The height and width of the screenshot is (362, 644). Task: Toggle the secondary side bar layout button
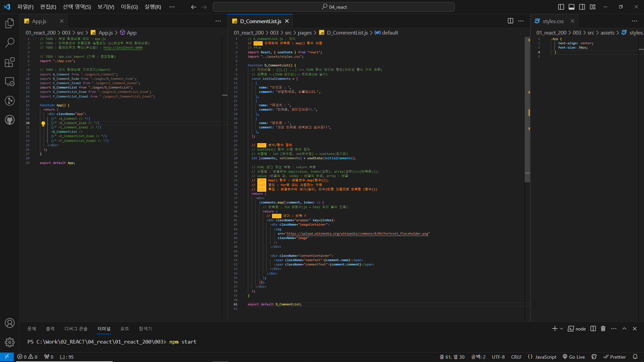click(582, 7)
